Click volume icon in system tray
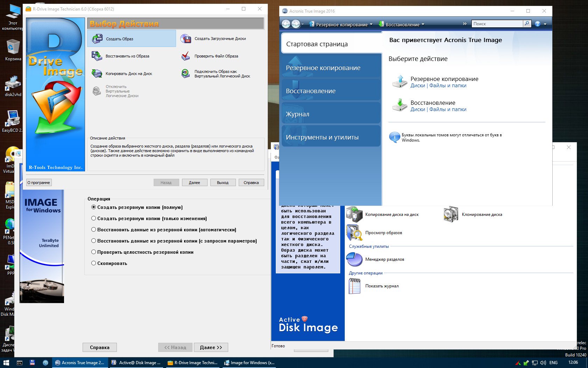The width and height of the screenshot is (588, 368). tap(543, 363)
